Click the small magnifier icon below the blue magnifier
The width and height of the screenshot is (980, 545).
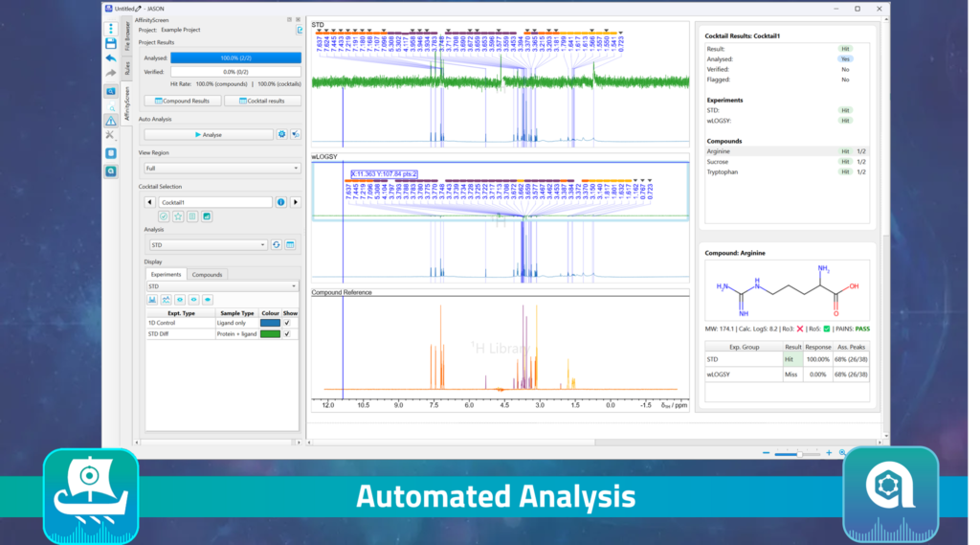pyautogui.click(x=112, y=108)
